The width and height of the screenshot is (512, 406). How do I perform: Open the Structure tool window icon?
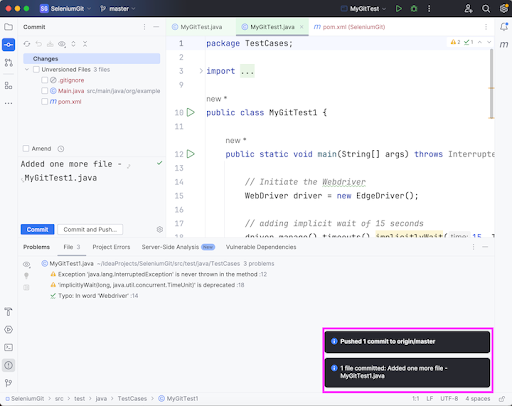9,86
